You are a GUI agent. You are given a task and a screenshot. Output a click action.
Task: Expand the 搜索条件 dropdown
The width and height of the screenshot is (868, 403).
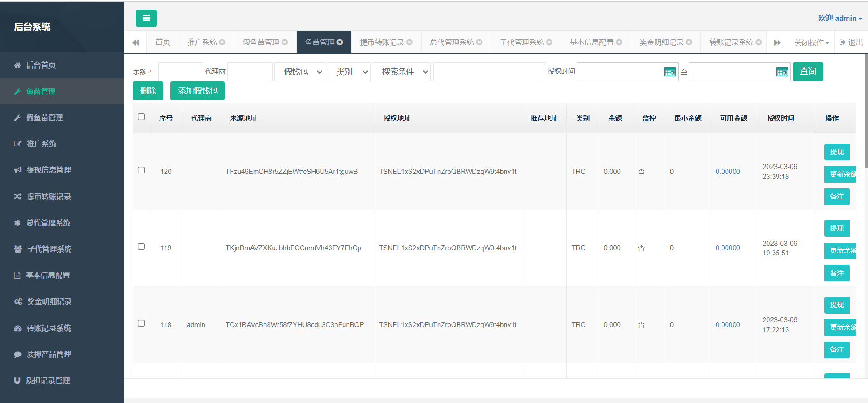point(401,72)
